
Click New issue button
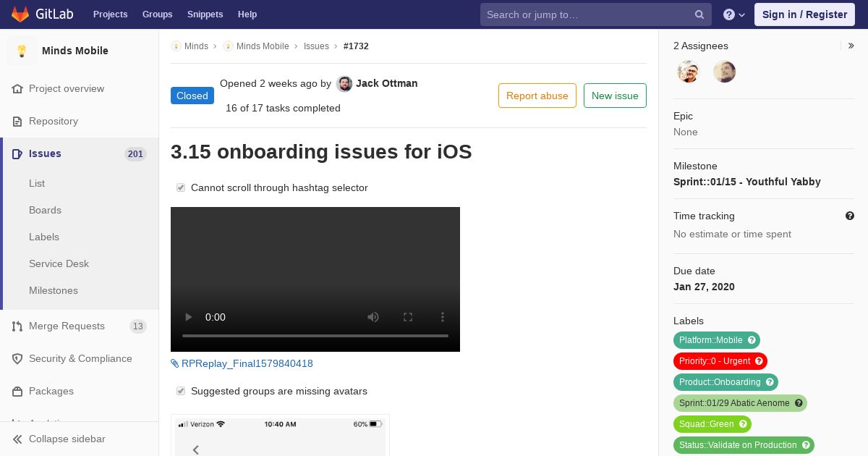pos(615,96)
